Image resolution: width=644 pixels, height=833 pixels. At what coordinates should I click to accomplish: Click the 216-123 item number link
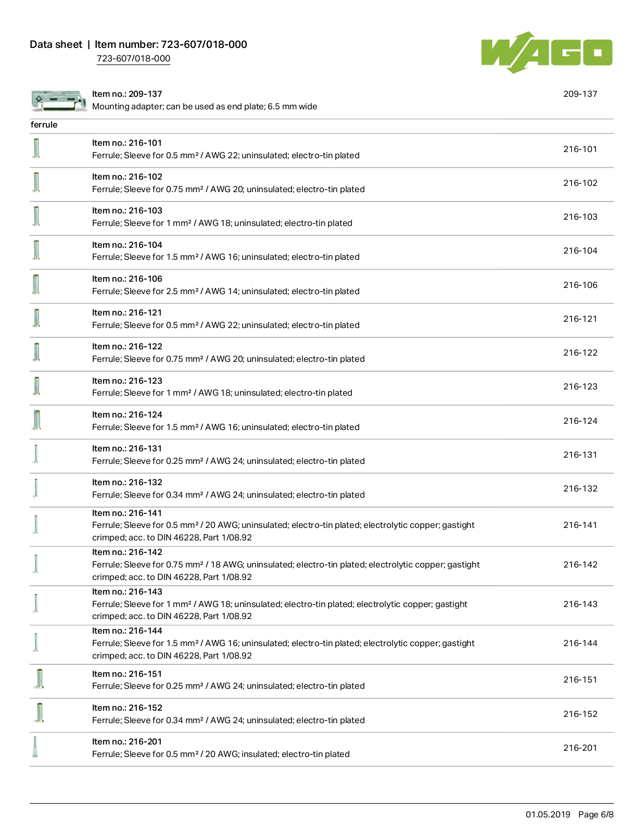point(580,386)
